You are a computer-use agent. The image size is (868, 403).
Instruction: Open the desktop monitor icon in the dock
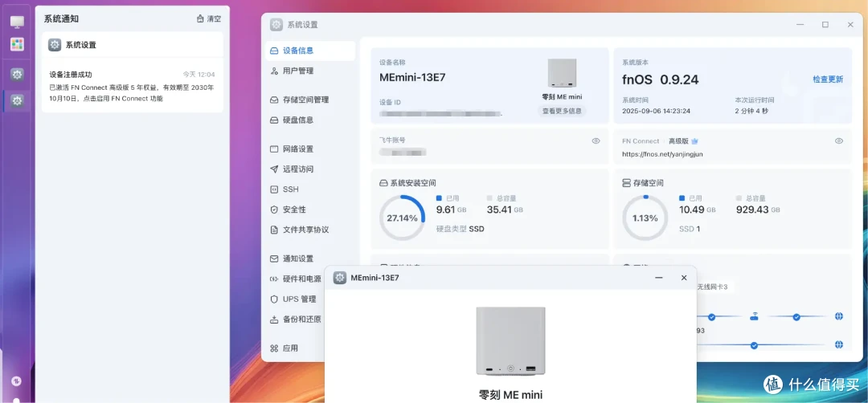17,22
